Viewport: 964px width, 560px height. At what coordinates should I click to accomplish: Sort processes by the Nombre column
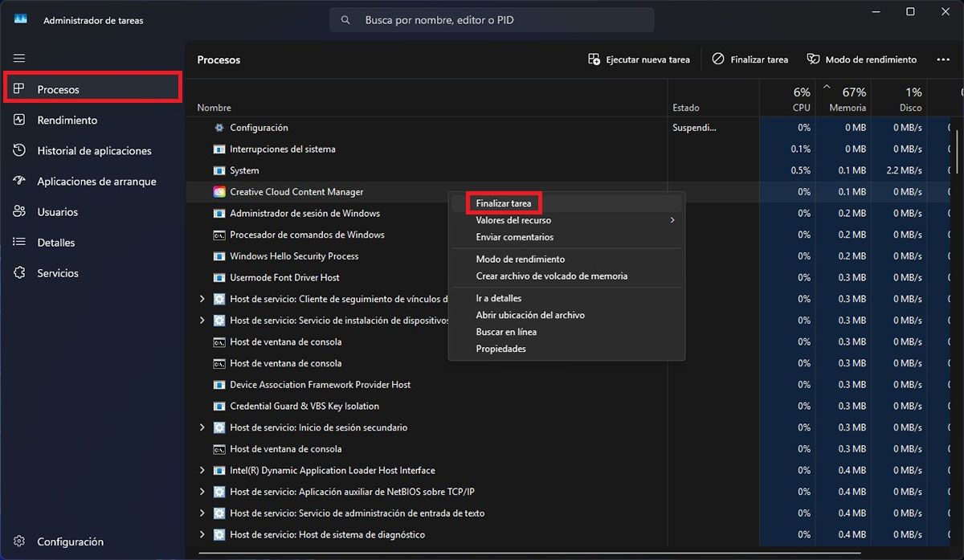[x=214, y=108]
